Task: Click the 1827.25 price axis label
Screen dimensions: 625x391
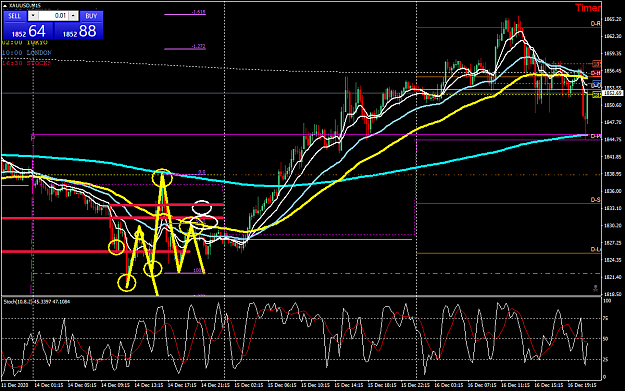Action: point(612,243)
